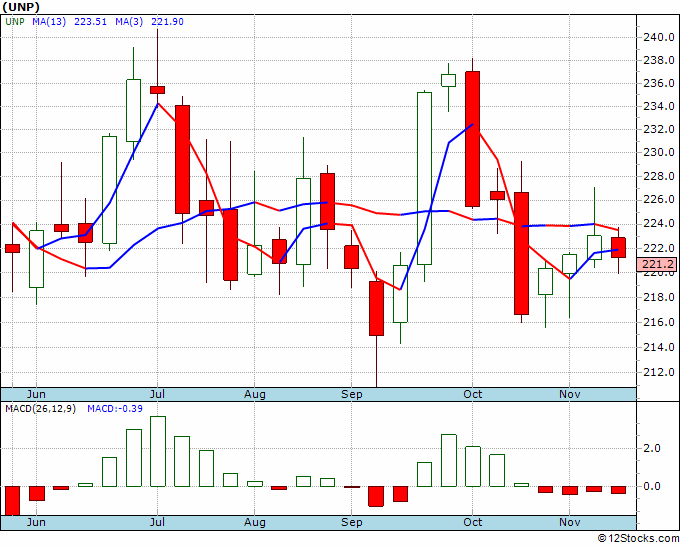Click the red candle with lowest wick after Sep
Screen dimensions: 680x546
(x=376, y=308)
